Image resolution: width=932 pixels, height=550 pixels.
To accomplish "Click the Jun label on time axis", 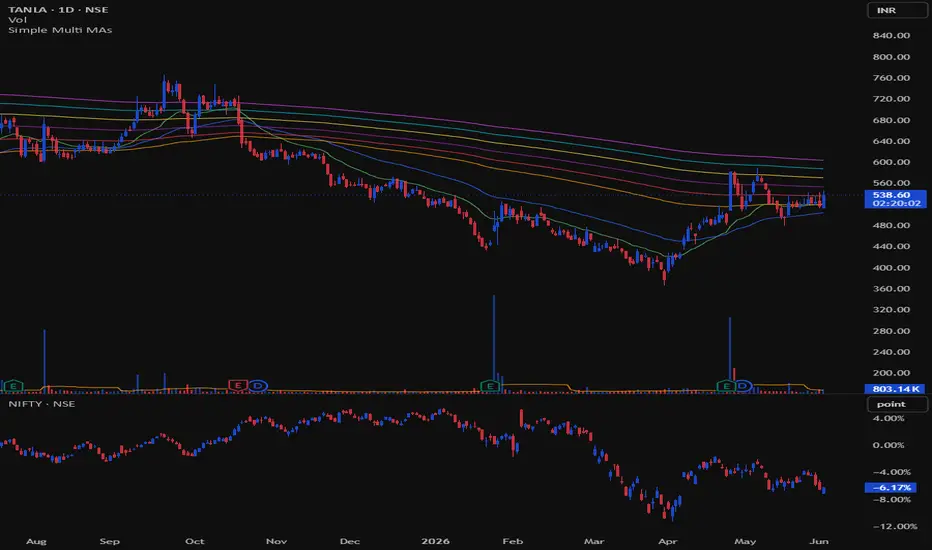I will pyautogui.click(x=819, y=541).
